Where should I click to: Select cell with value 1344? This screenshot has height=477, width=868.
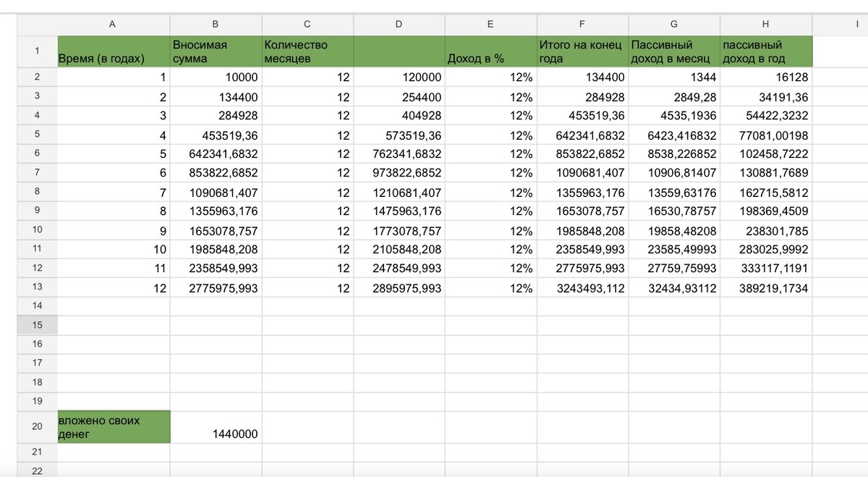click(674, 77)
